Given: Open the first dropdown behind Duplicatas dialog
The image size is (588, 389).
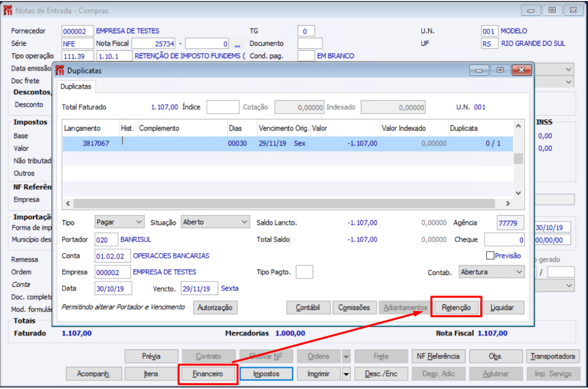Looking at the screenshot, I should (x=569, y=69).
